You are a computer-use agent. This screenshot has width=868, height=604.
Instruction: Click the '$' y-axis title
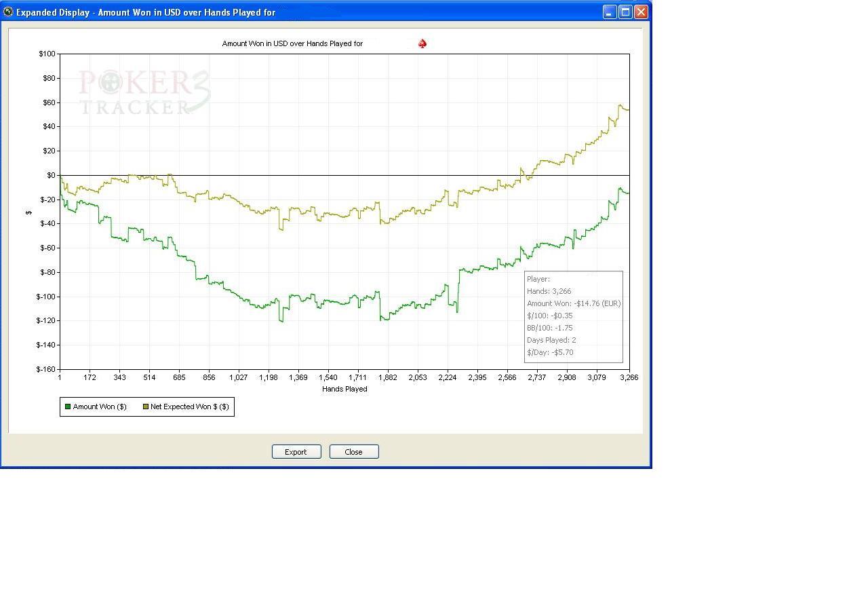[x=28, y=212]
